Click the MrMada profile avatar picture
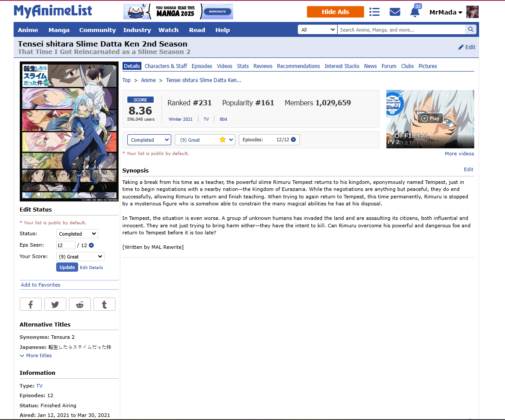Image resolution: width=505 pixels, height=420 pixels. point(472,12)
